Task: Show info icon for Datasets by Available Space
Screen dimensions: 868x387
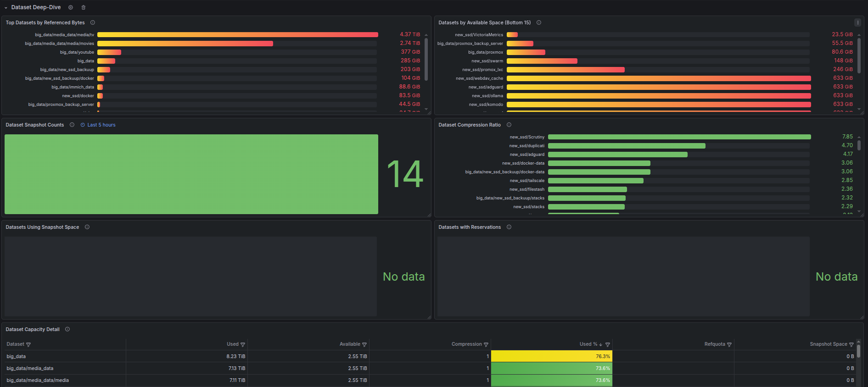Action: (x=539, y=22)
